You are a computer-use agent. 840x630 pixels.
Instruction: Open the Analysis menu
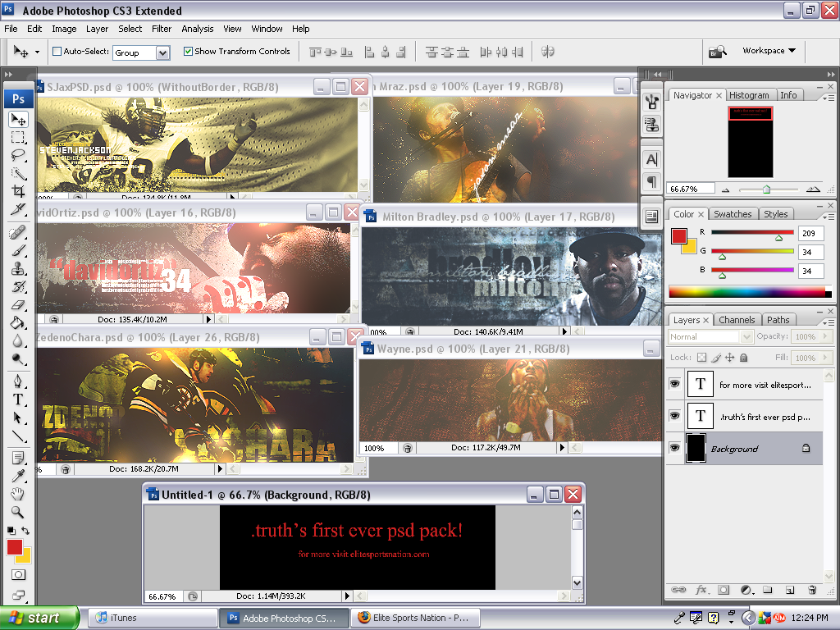click(197, 29)
